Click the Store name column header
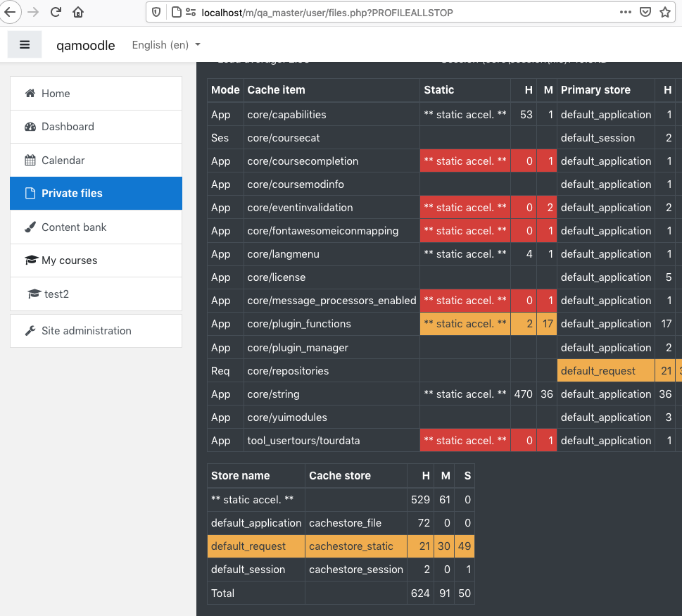Screen dimensions: 682x616 coord(256,476)
